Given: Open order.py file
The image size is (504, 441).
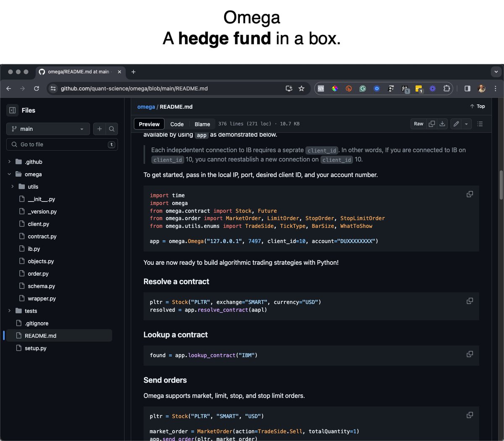Looking at the screenshot, I should 38,274.
